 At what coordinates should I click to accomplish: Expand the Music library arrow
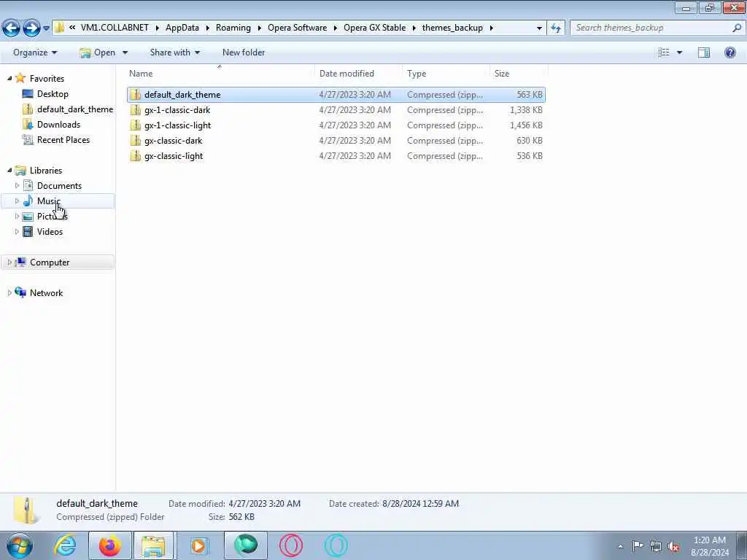pyautogui.click(x=18, y=201)
